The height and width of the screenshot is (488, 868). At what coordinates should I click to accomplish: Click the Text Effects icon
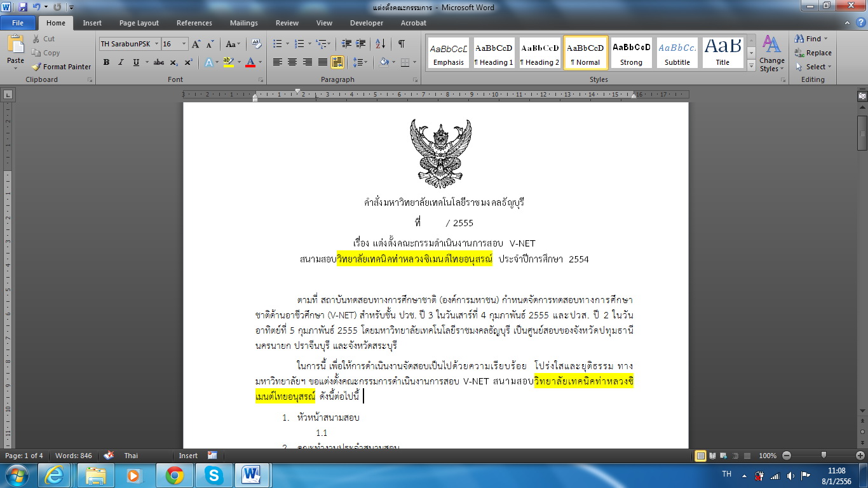point(209,62)
